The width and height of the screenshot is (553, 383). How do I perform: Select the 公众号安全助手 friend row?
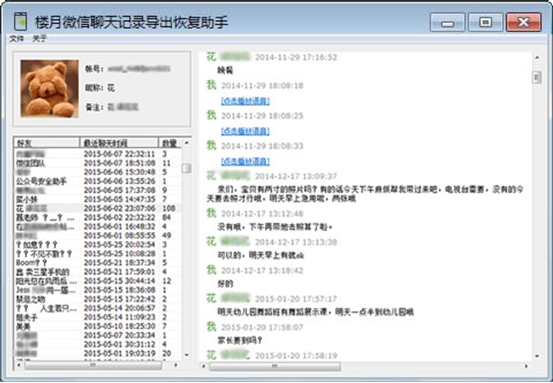click(98, 181)
